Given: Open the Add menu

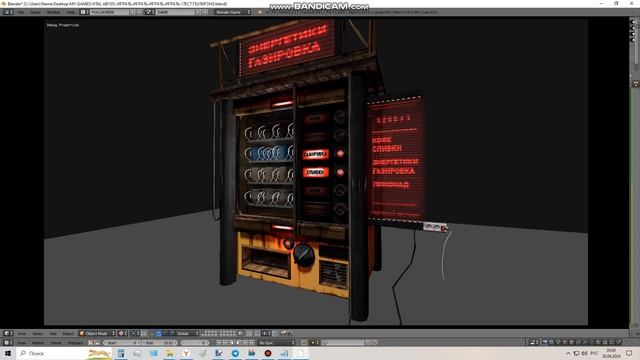Looking at the screenshot, I should [53, 333].
